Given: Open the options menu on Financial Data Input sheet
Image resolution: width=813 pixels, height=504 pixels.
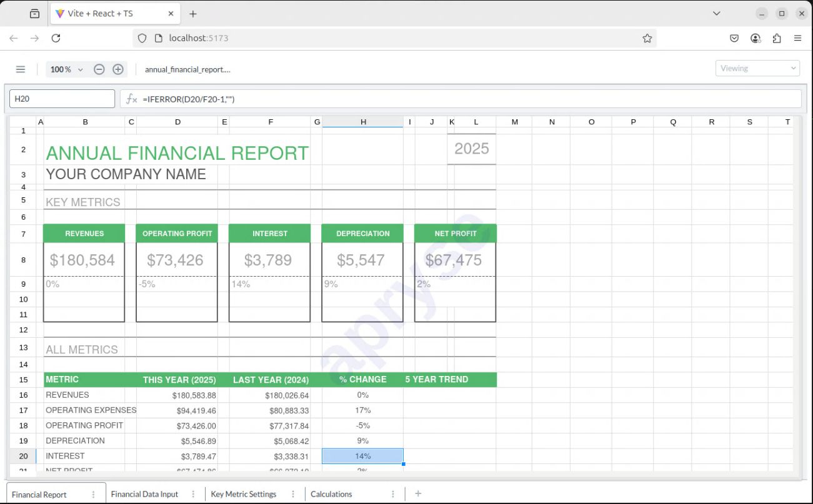Looking at the screenshot, I should 193,493.
